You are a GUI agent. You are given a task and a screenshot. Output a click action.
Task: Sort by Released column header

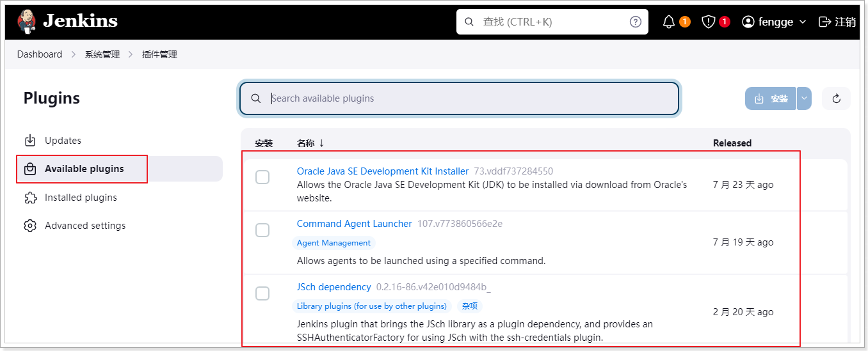click(x=732, y=143)
